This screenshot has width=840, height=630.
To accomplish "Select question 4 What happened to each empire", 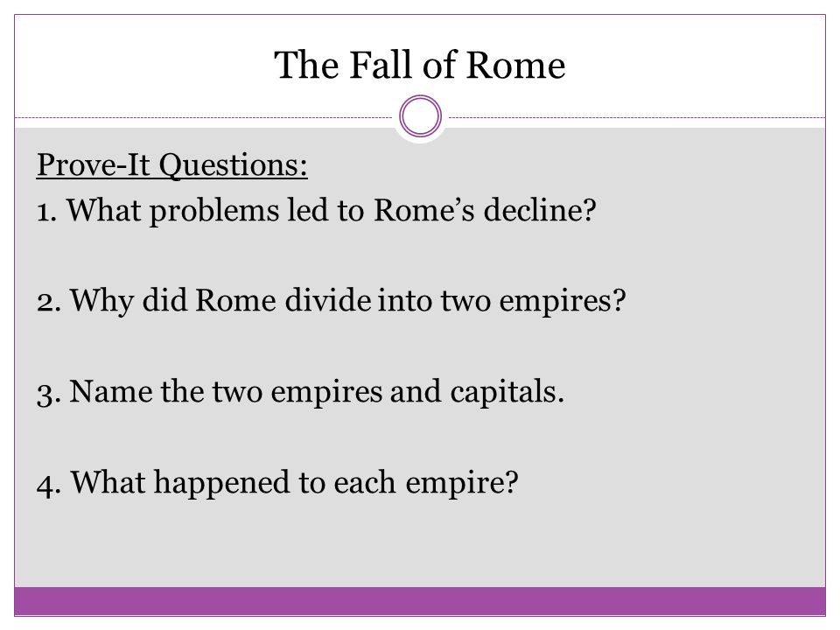I will [277, 483].
